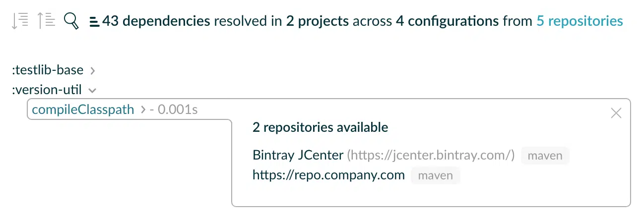This screenshot has height=218, width=644.
Task: Expand the chevron next to compileClasspath
Action: coord(143,110)
